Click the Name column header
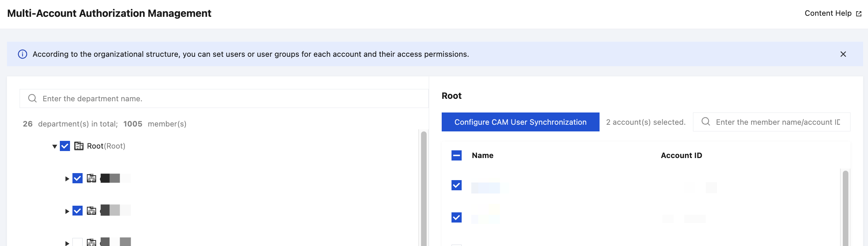This screenshot has width=868, height=246. coord(483,155)
